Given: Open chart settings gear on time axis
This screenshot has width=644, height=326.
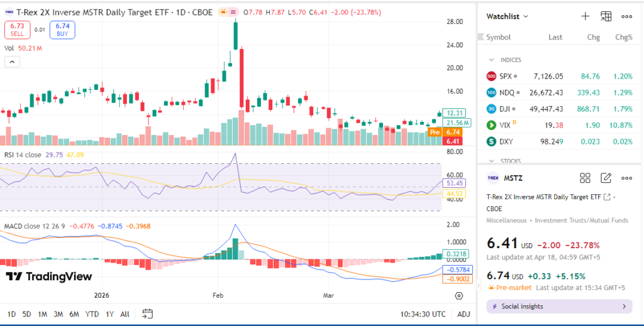Looking at the screenshot, I should coord(459,295).
